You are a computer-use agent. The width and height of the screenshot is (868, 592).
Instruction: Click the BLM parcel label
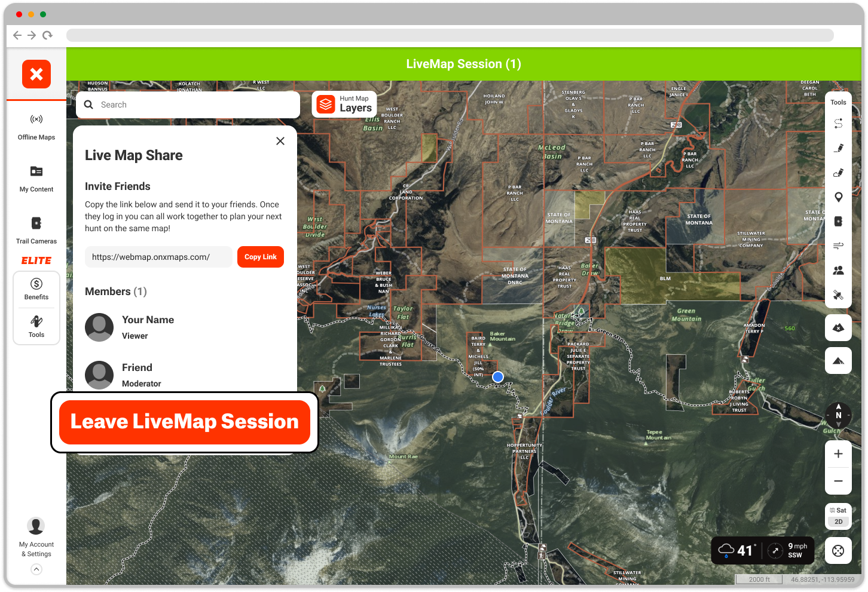click(x=665, y=278)
